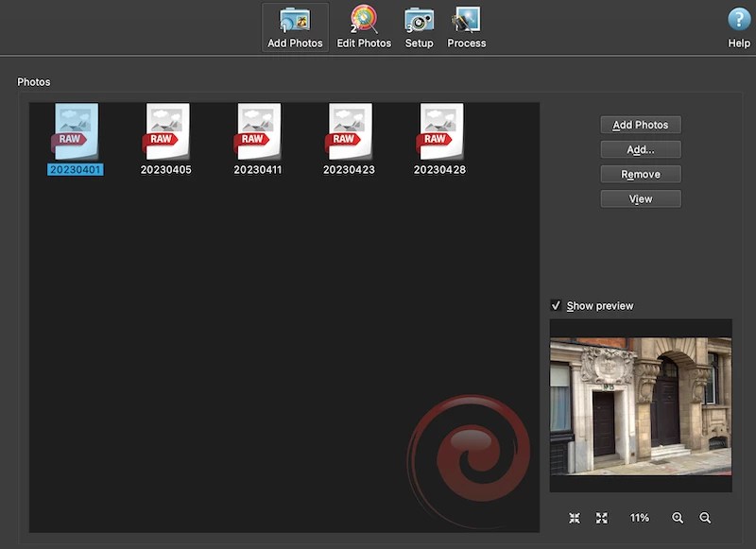Zoom in on the preview
Viewport: 756px width, 549px height.
pos(678,517)
